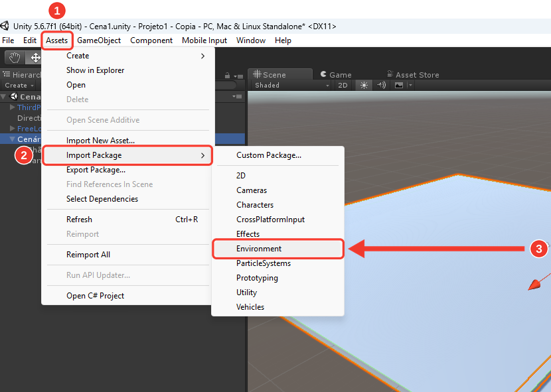
Task: Toggle scene audio speaker icon
Action: [381, 85]
